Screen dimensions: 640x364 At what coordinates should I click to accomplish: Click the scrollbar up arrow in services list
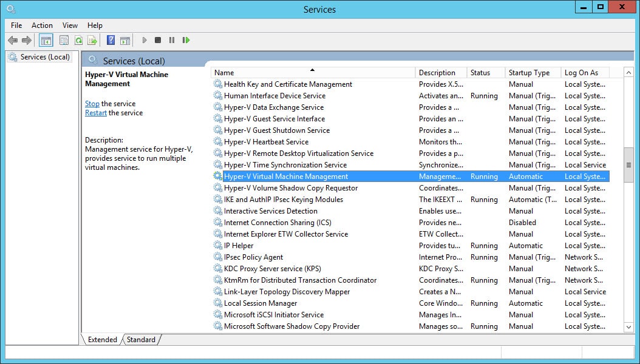pyautogui.click(x=628, y=73)
